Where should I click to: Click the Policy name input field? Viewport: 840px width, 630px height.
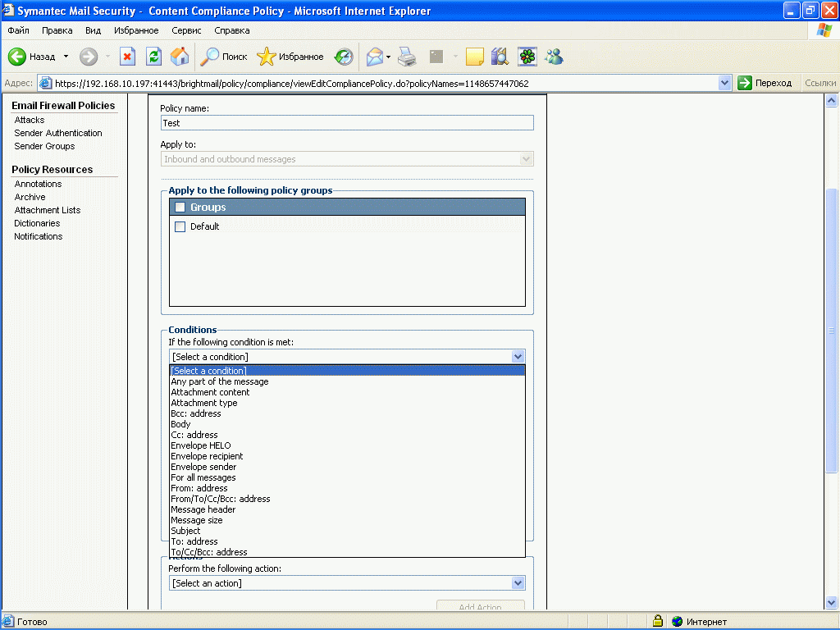click(x=347, y=123)
